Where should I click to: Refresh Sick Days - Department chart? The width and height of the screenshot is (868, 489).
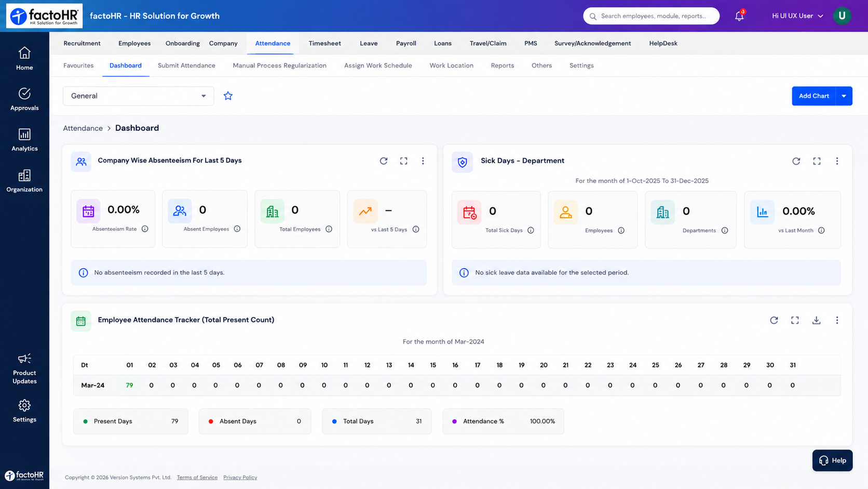click(796, 161)
